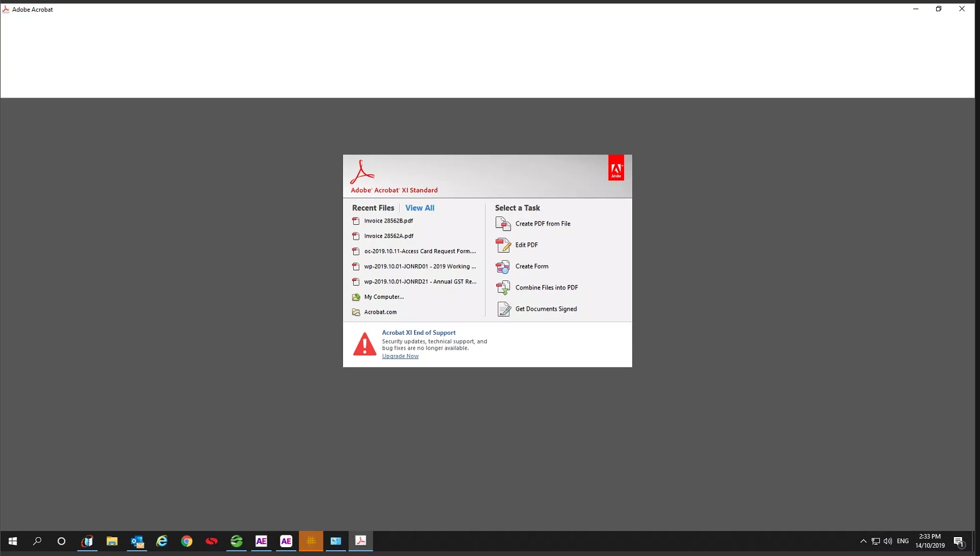This screenshot has width=980, height=556.
Task: Switch to the purple AE app on taskbar
Action: 261,541
